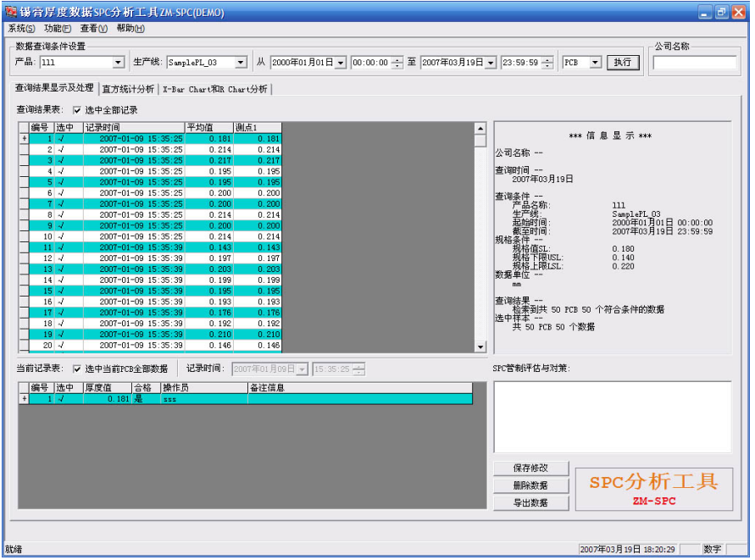
Task: Expand the PCB type dropdown
Action: (595, 63)
